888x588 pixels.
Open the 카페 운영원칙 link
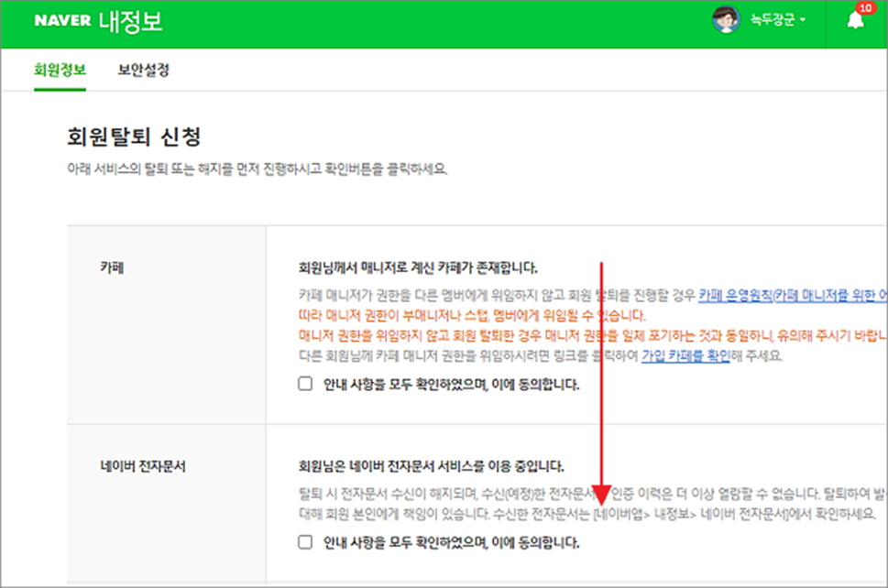click(x=793, y=295)
